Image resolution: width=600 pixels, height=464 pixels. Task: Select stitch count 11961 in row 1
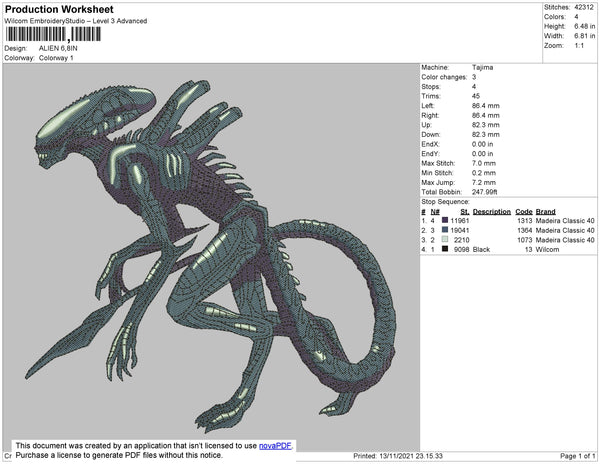(x=460, y=221)
